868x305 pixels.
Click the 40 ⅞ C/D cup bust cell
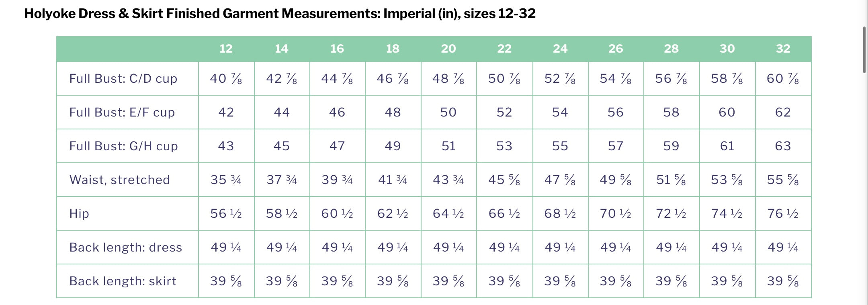click(226, 79)
